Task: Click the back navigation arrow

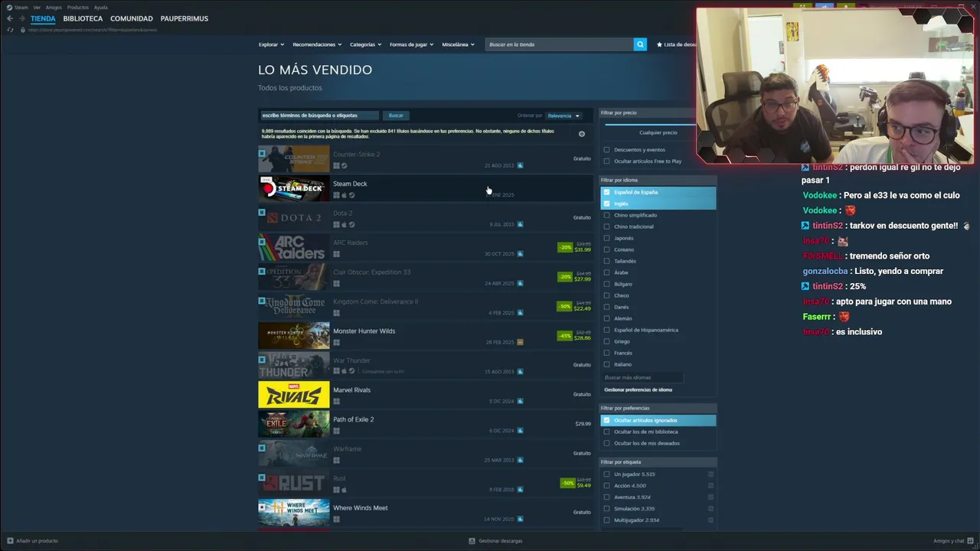Action: coord(10,18)
